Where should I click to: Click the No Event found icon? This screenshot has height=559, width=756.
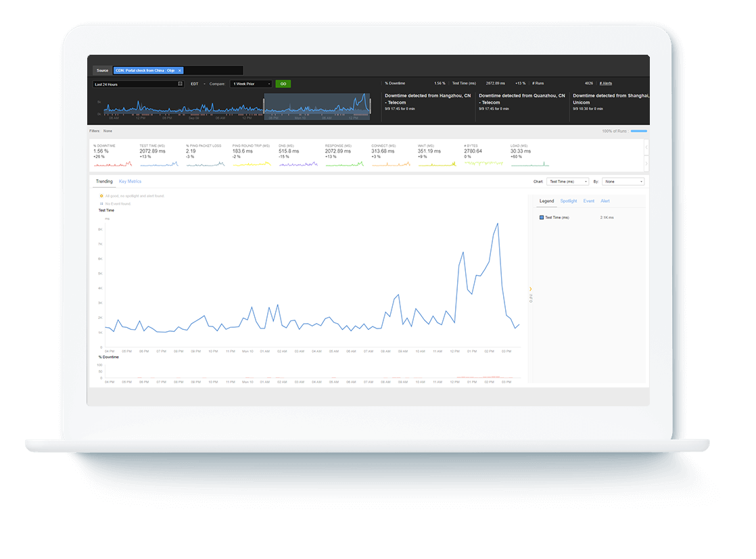pyautogui.click(x=101, y=204)
